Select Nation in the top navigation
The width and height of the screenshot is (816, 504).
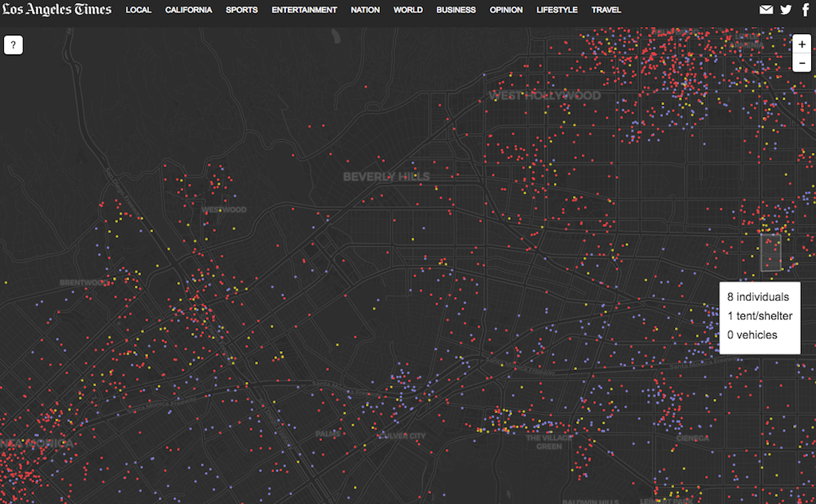point(365,10)
